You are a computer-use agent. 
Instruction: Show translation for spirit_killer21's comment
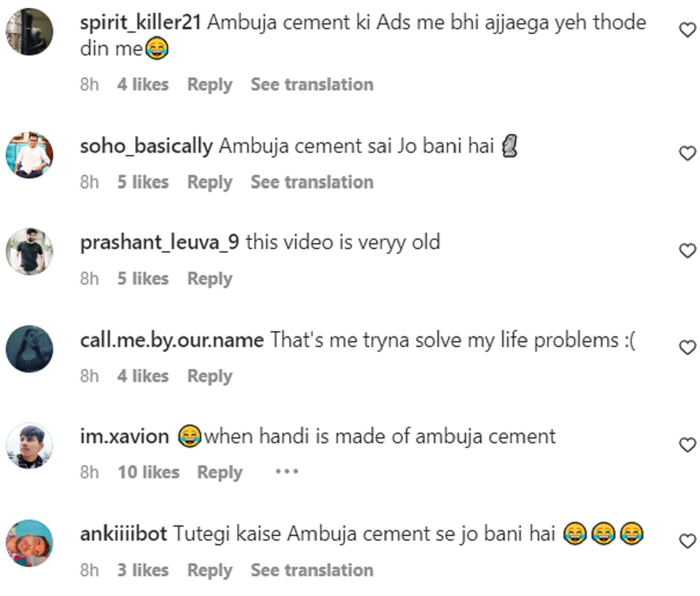click(311, 85)
